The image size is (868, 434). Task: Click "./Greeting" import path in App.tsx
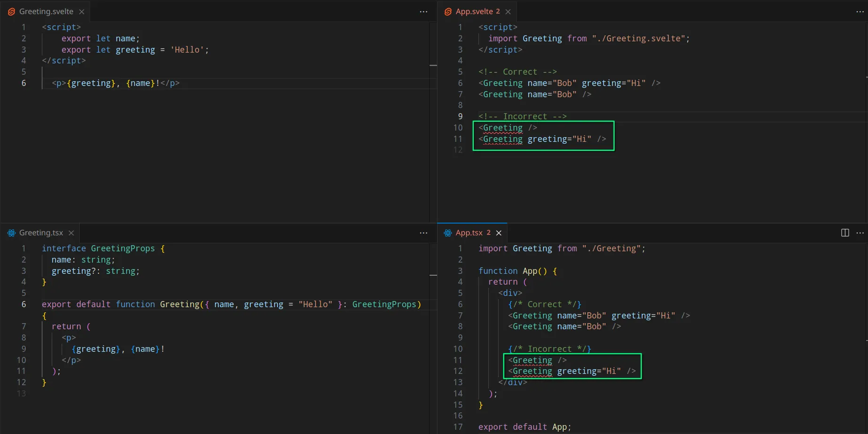(611, 248)
